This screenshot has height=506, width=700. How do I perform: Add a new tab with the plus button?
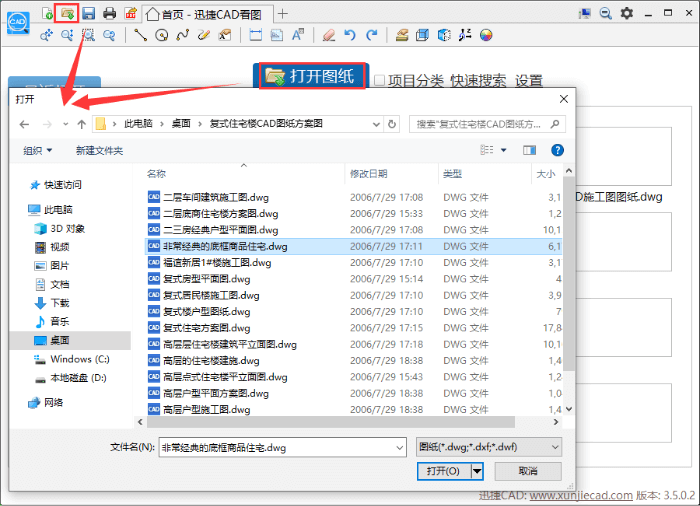click(283, 13)
